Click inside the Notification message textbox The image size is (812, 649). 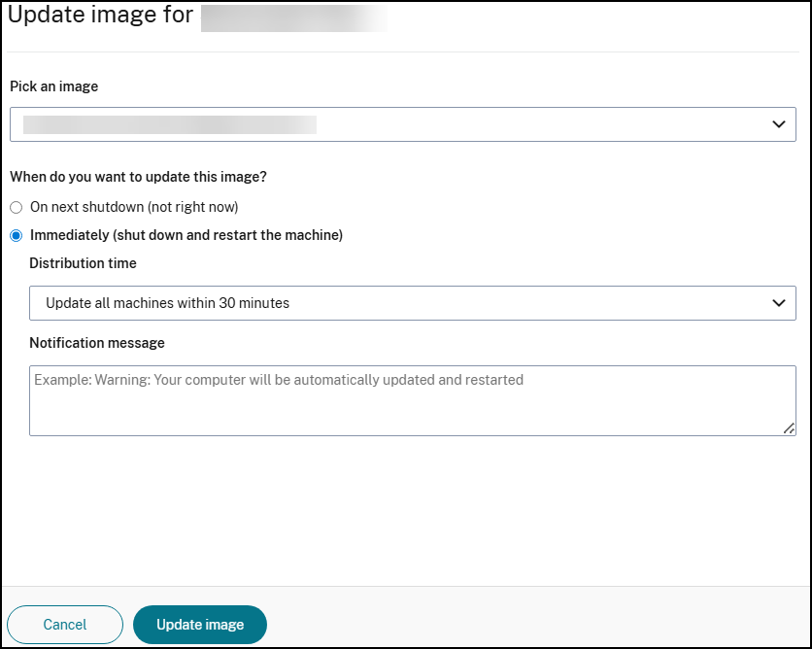[412, 401]
